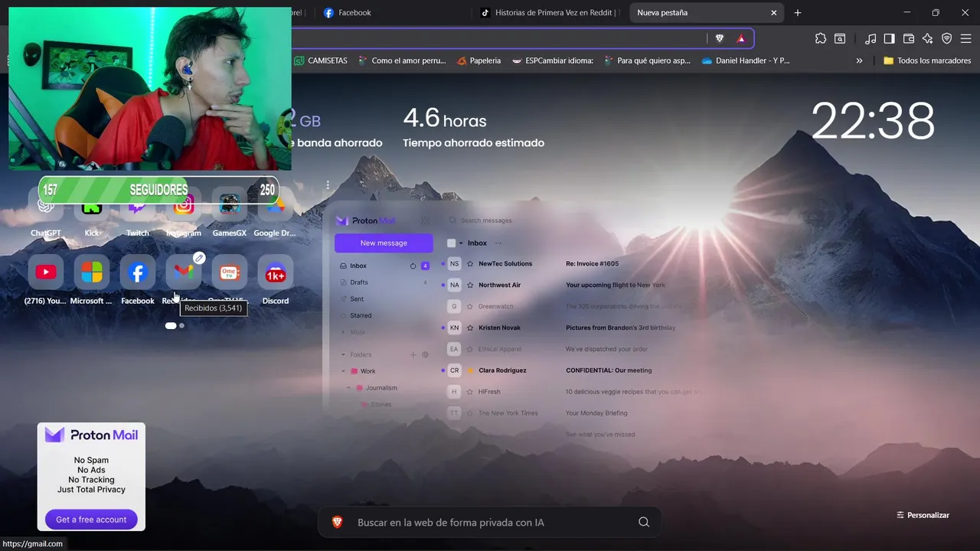Open the Brave VPN shield icon
The height and width of the screenshot is (551, 980).
[x=946, y=38]
